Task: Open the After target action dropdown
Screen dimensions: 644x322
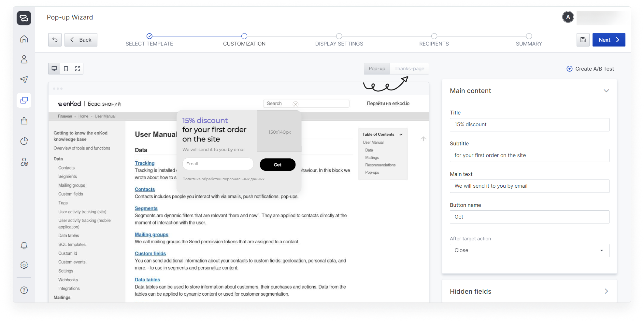Action: pos(529,250)
